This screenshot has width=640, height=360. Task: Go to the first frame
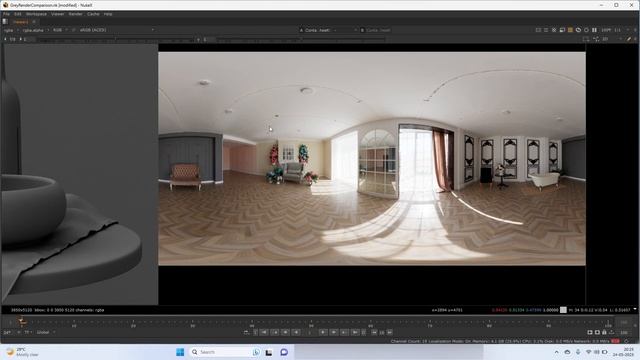pyautogui.click(x=264, y=333)
